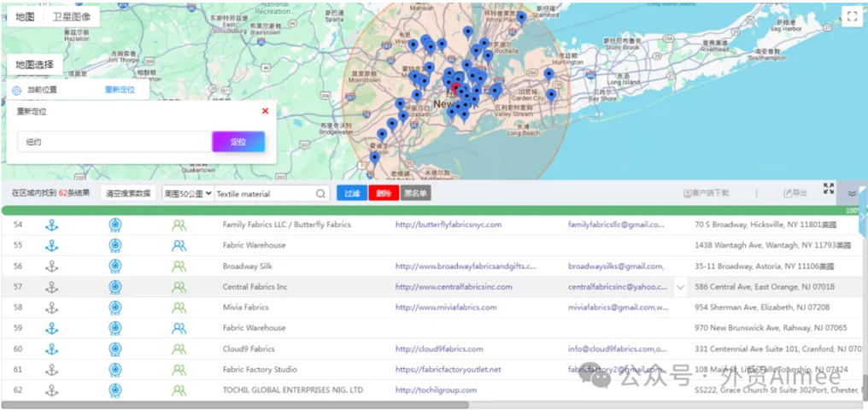This screenshot has height=410, width=868.
Task: Click the red 删除 delete button
Action: tap(384, 194)
